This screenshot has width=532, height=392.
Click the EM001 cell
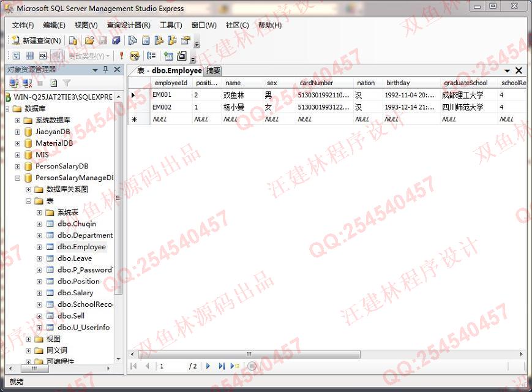[x=171, y=95]
